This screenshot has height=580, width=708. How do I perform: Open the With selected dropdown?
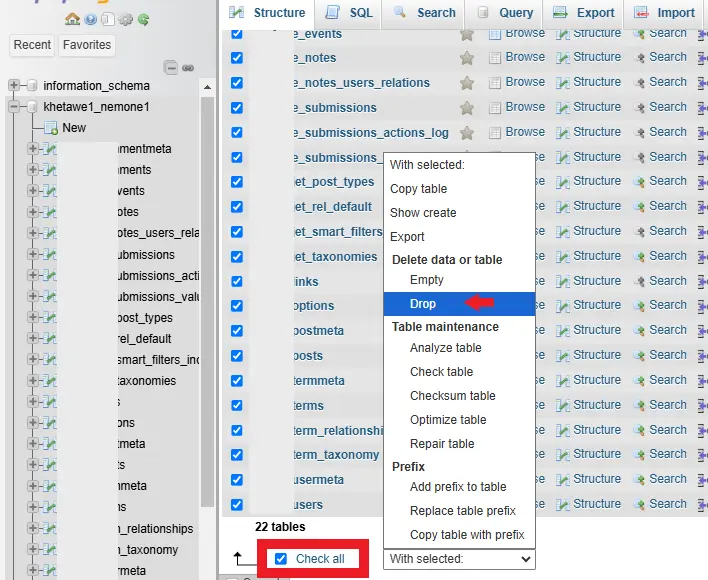[459, 559]
